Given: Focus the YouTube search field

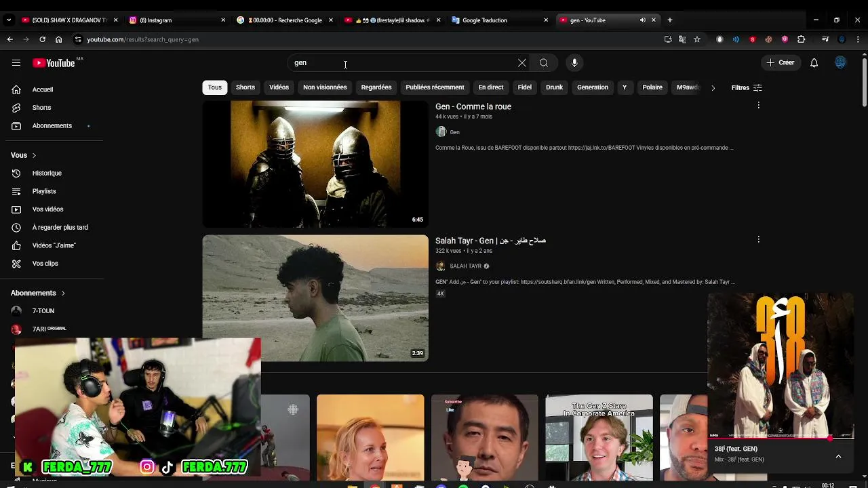Looking at the screenshot, I should [403, 63].
